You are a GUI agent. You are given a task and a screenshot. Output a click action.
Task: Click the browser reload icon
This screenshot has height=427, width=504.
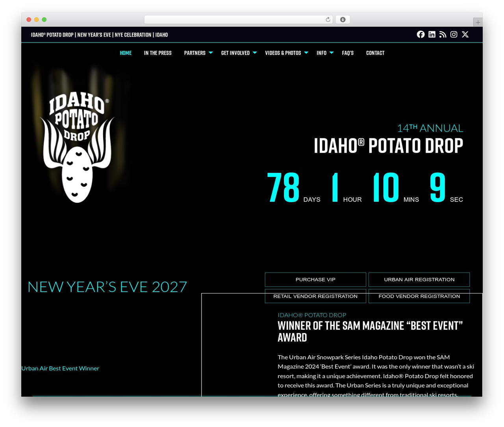click(x=328, y=20)
